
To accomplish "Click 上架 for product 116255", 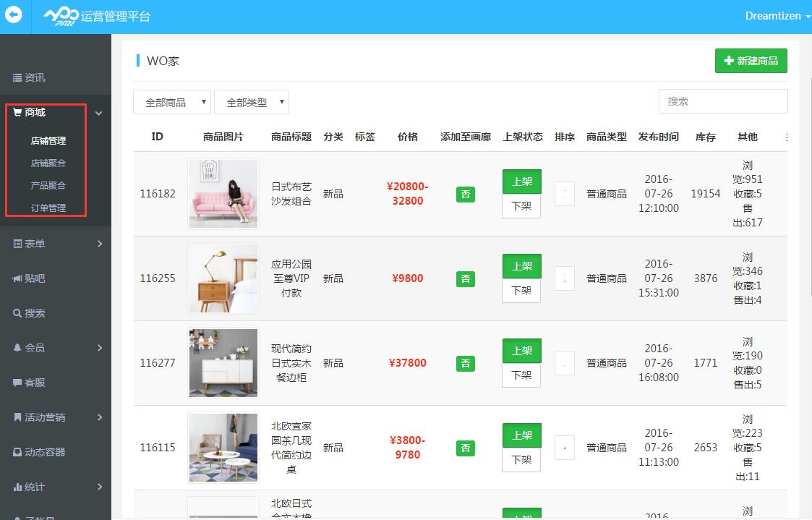I will click(x=521, y=266).
